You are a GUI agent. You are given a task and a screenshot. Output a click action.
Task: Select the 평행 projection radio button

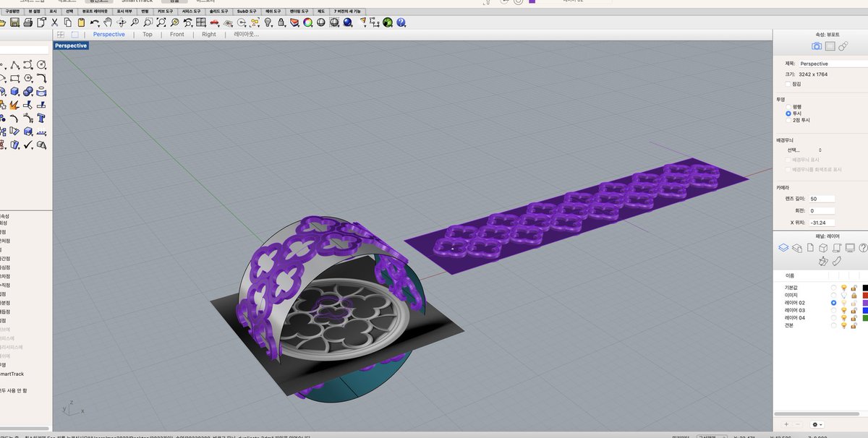tap(789, 107)
